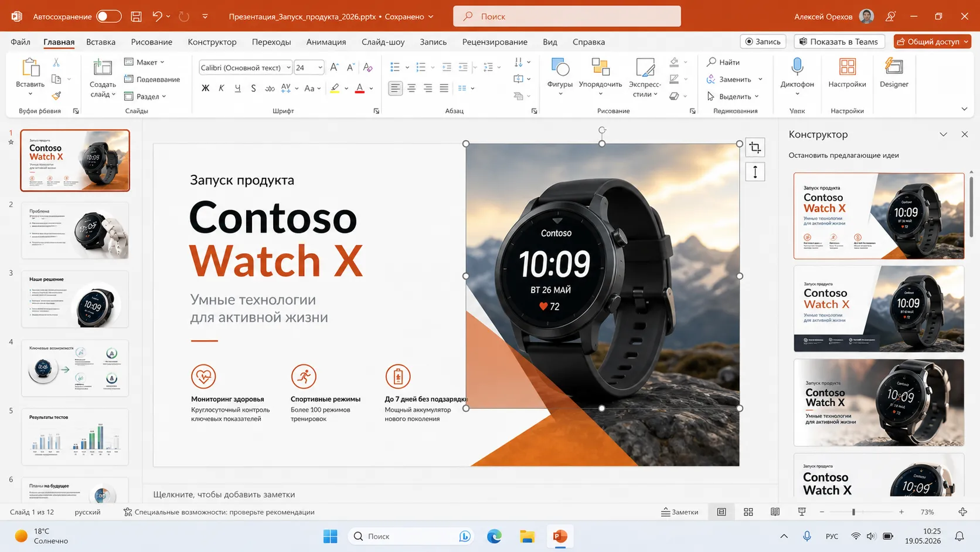
Task: Toggle the Notes pane in status bar
Action: [680, 512]
